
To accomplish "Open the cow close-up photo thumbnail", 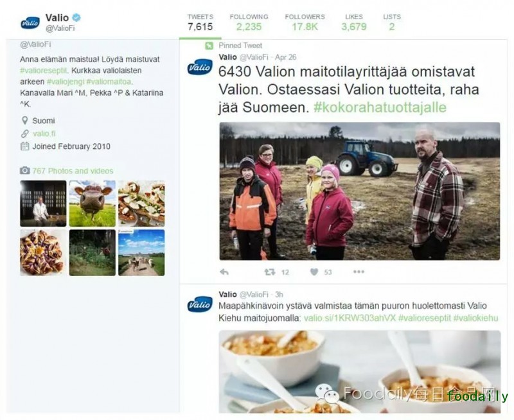I will point(93,204).
